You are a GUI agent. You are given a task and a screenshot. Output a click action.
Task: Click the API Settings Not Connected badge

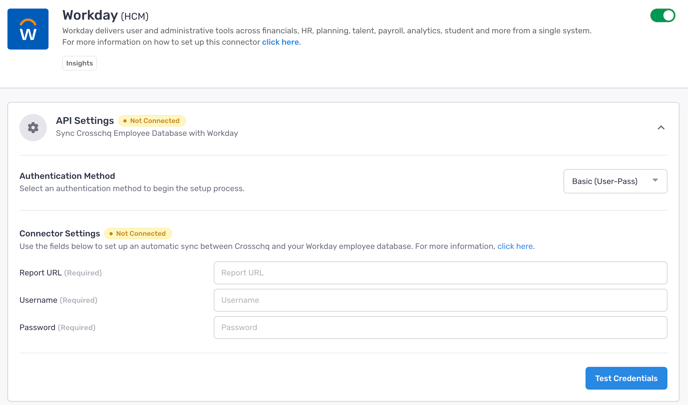coord(152,121)
